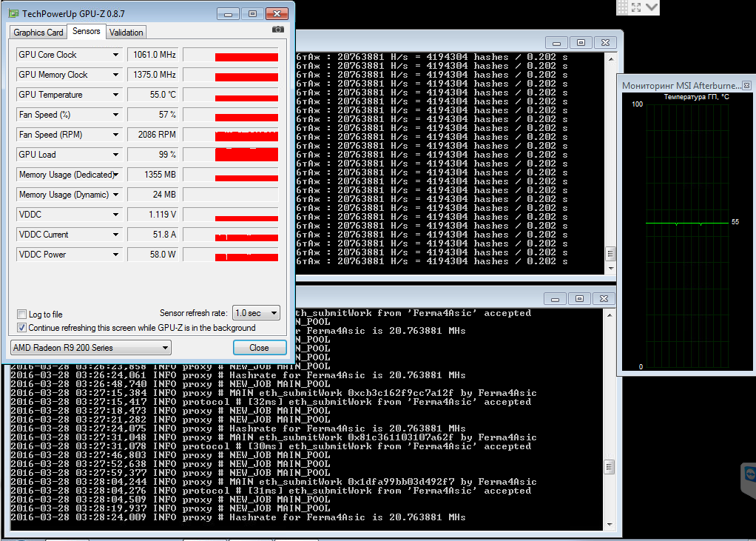The width and height of the screenshot is (756, 541).
Task: Open the Fan Speed (RPM) sensor dropdown
Action: point(115,135)
